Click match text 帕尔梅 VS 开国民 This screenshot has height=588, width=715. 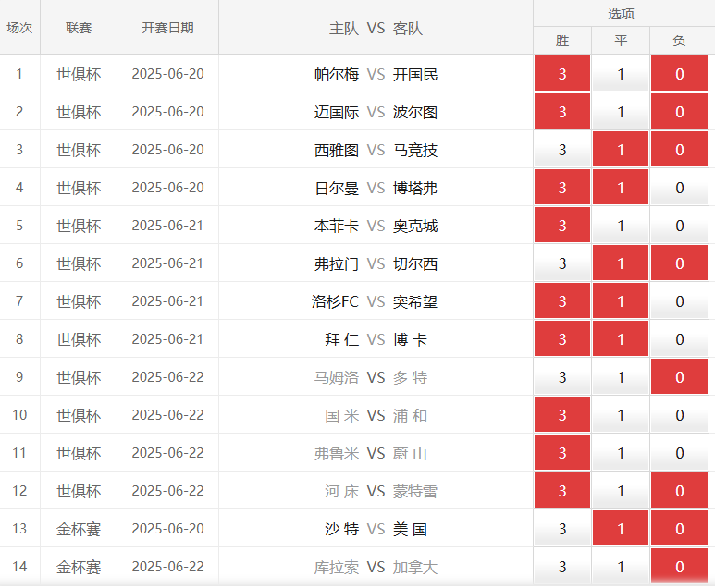click(x=376, y=74)
